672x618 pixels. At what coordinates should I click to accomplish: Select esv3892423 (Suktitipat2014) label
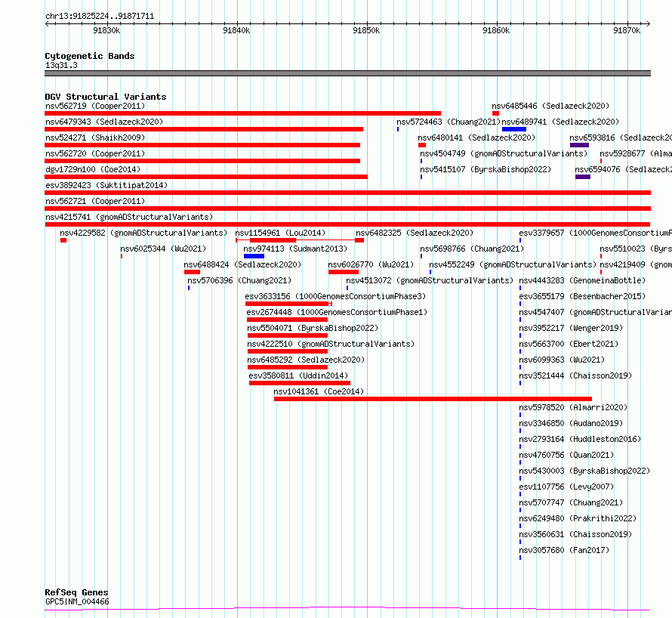pyautogui.click(x=106, y=185)
